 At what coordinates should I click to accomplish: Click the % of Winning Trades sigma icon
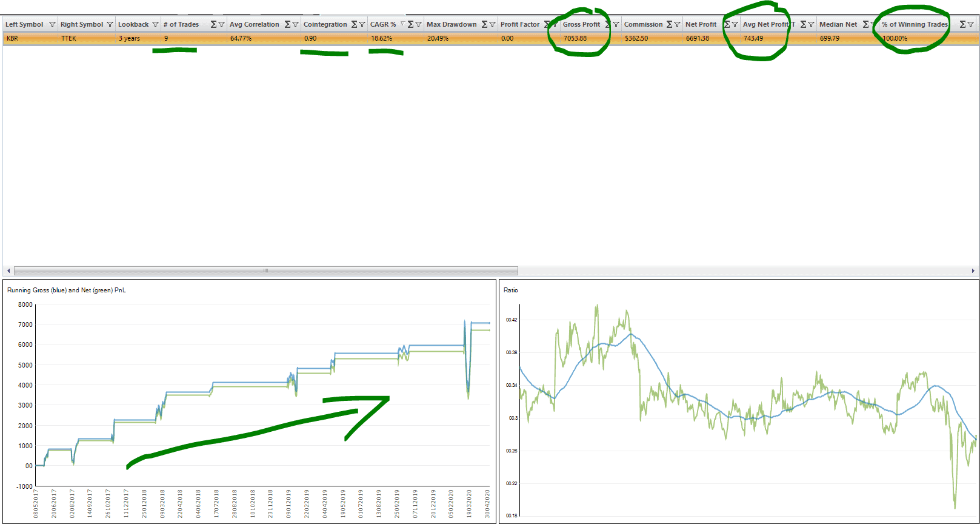(962, 24)
